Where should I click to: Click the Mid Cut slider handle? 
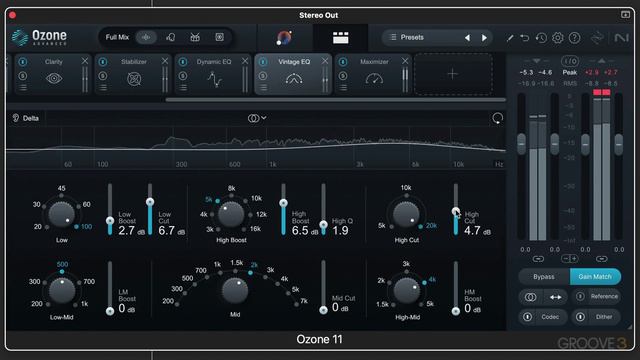[323, 310]
